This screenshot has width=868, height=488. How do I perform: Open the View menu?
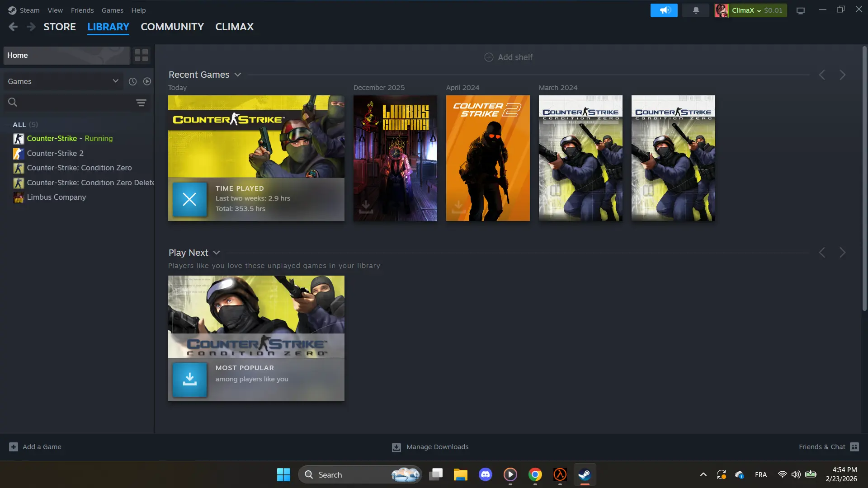[x=55, y=10]
